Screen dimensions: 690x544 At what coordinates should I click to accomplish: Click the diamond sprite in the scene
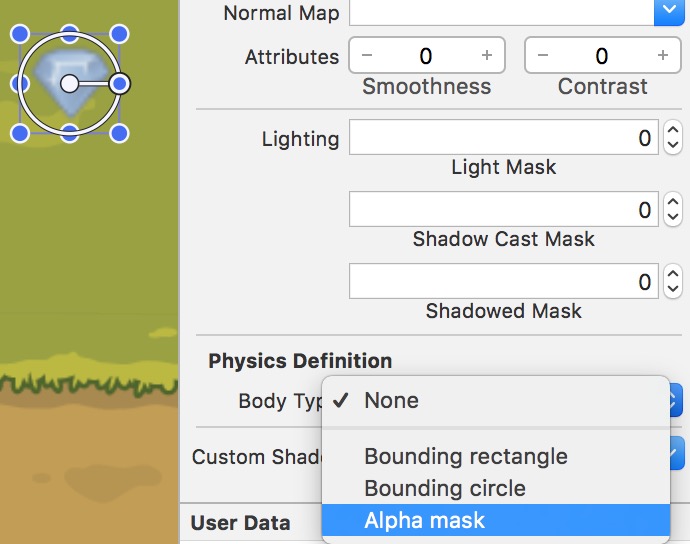pos(48,68)
